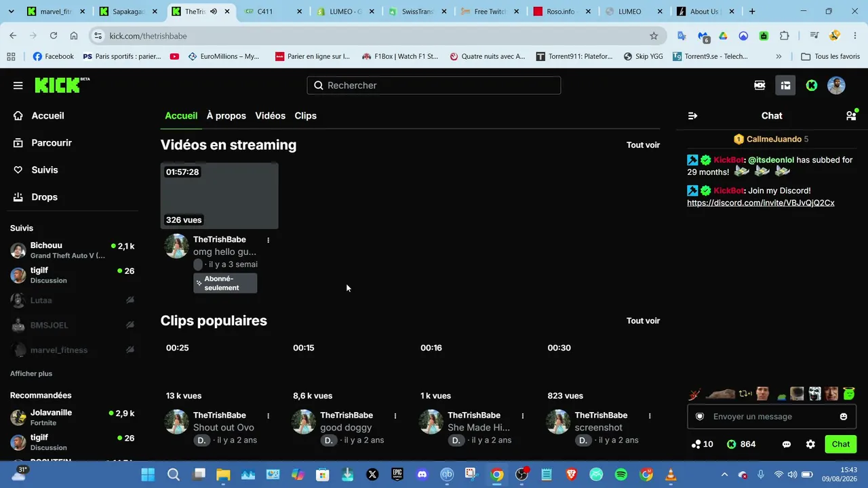Switch to the Roso.info browser tab
The width and height of the screenshot is (868, 488).
coord(561,12)
